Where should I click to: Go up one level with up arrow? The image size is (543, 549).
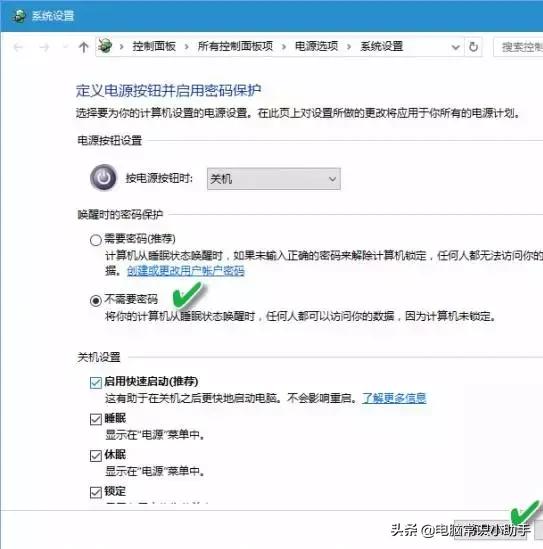83,47
